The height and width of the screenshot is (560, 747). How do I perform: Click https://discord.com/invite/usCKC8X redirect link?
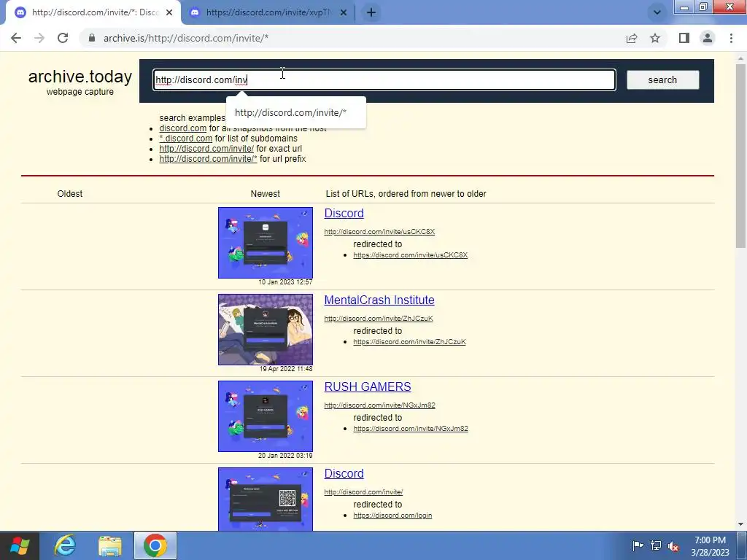410,255
